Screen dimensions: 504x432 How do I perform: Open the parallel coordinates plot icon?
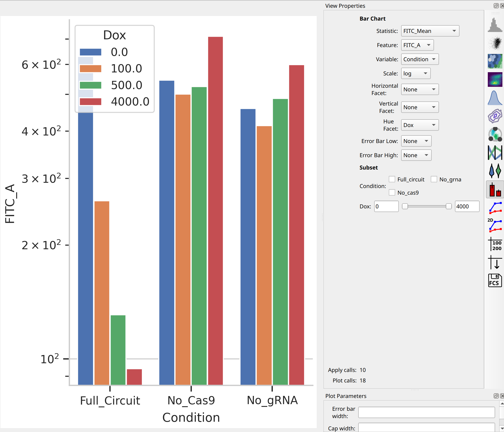point(495,152)
